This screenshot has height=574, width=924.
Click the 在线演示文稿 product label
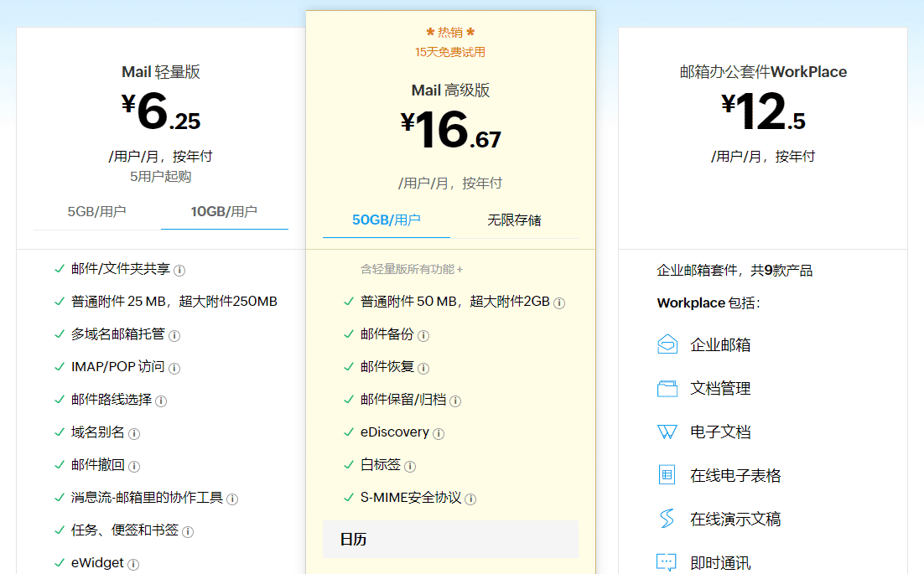(x=735, y=519)
